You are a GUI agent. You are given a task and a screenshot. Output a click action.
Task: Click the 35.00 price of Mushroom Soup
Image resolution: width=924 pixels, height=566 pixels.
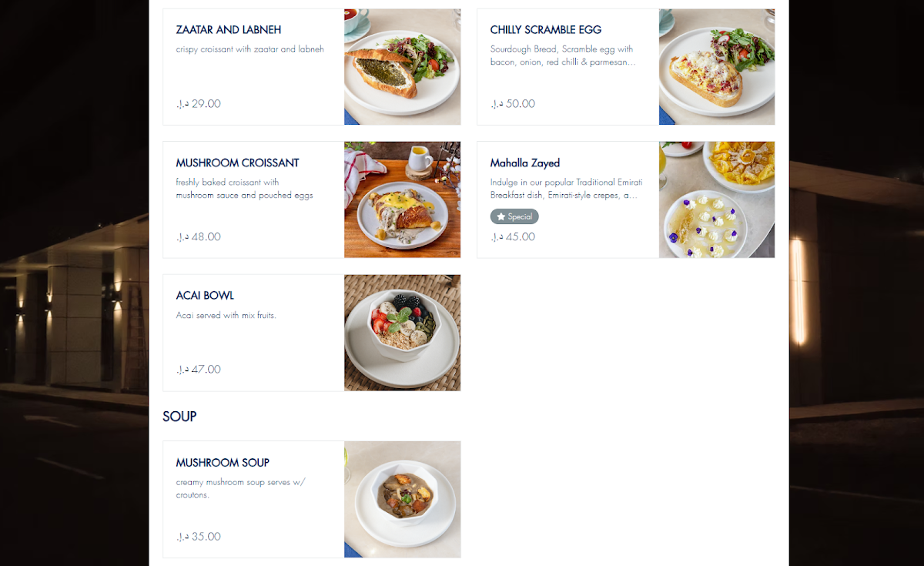pos(199,537)
